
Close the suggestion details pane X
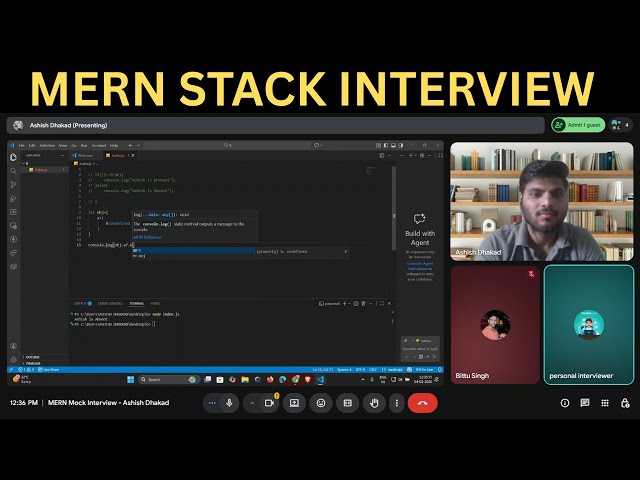tap(346, 251)
